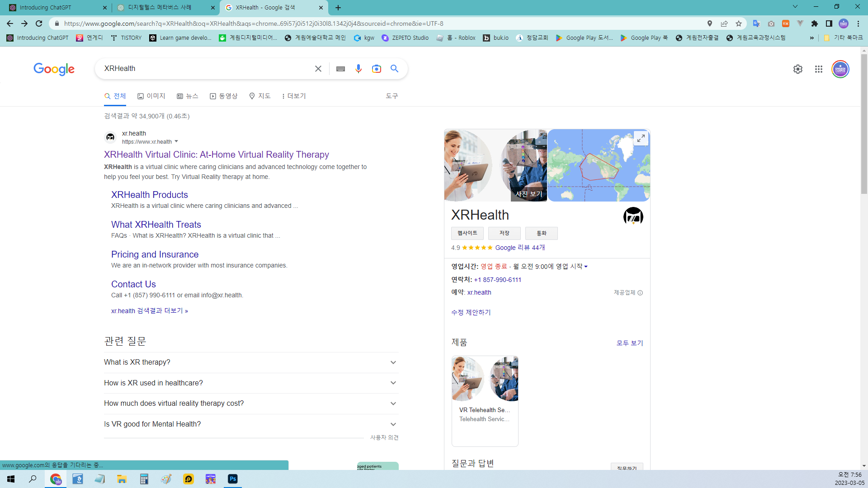Viewport: 868px width, 488px height.
Task: Expand business hours dropdown
Action: tap(586, 267)
